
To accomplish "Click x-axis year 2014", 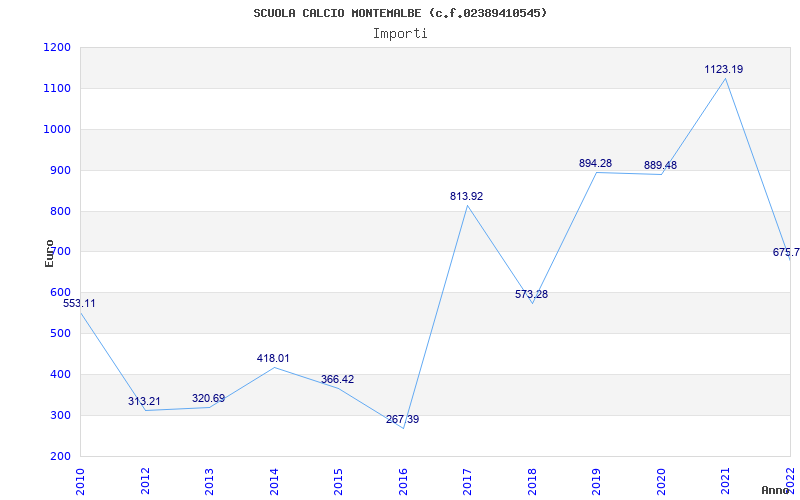I will click(274, 482).
